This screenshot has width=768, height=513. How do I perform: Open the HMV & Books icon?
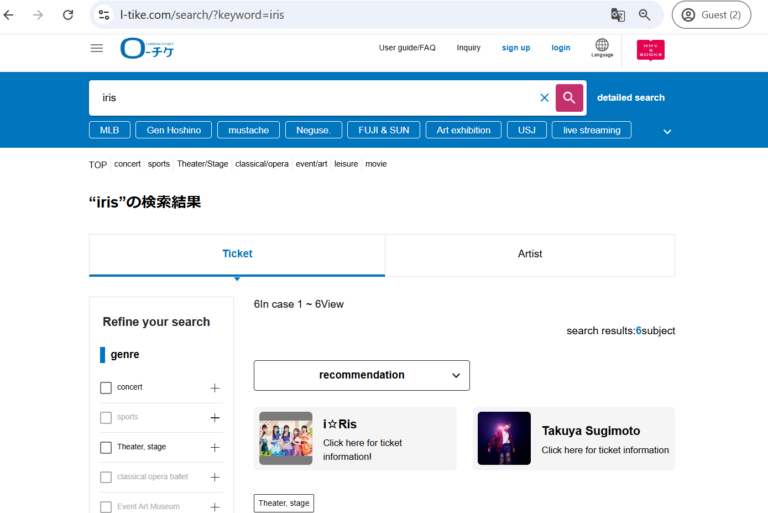tap(650, 49)
